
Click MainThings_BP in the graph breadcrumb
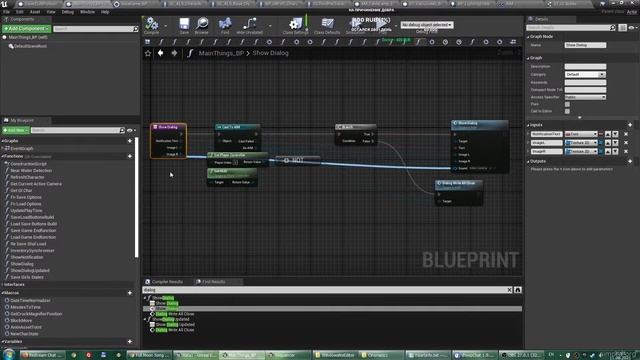coord(221,53)
